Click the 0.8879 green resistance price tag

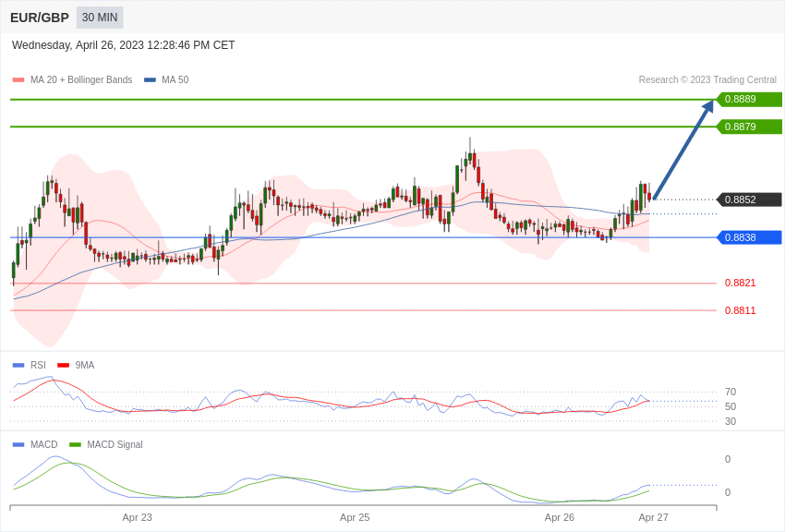click(x=750, y=127)
